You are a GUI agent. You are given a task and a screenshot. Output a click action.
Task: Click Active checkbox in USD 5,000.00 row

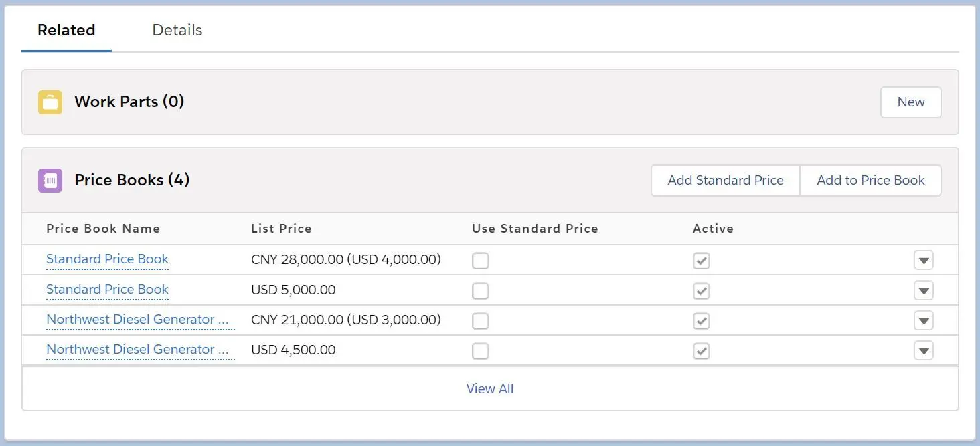point(701,291)
